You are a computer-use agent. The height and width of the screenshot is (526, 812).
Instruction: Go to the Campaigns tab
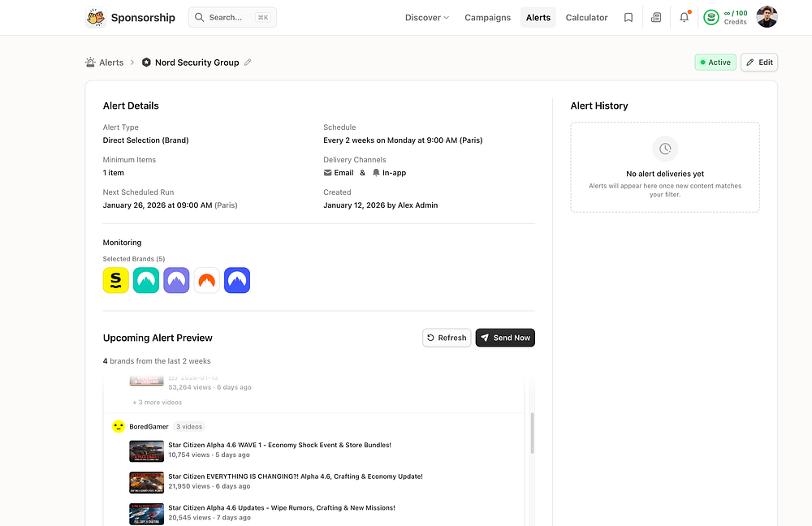click(487, 18)
